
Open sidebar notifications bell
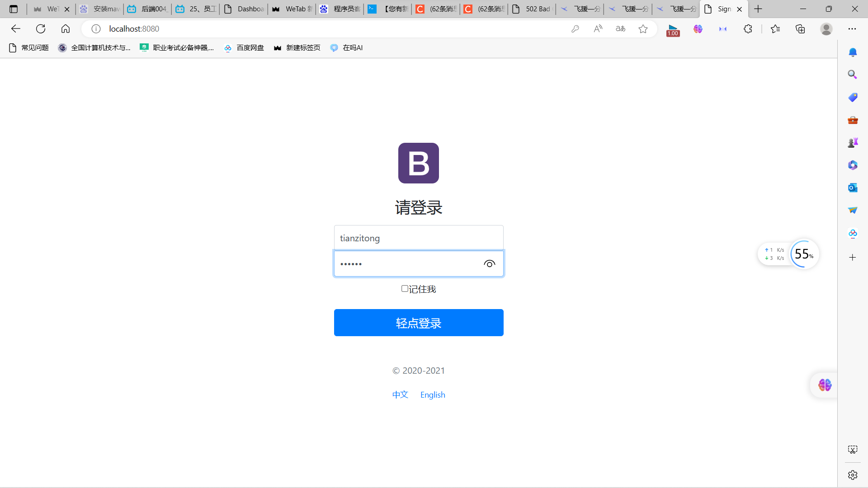tap(853, 52)
